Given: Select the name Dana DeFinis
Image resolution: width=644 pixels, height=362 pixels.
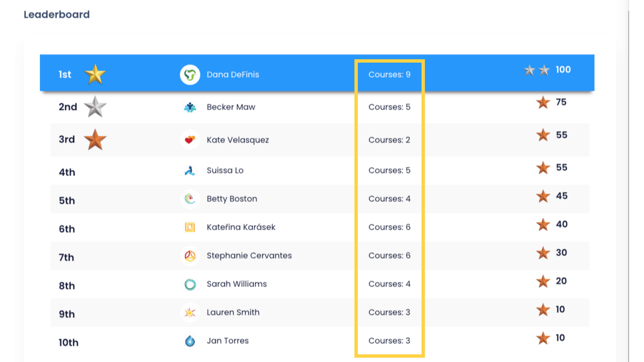Looking at the screenshot, I should tap(233, 74).
